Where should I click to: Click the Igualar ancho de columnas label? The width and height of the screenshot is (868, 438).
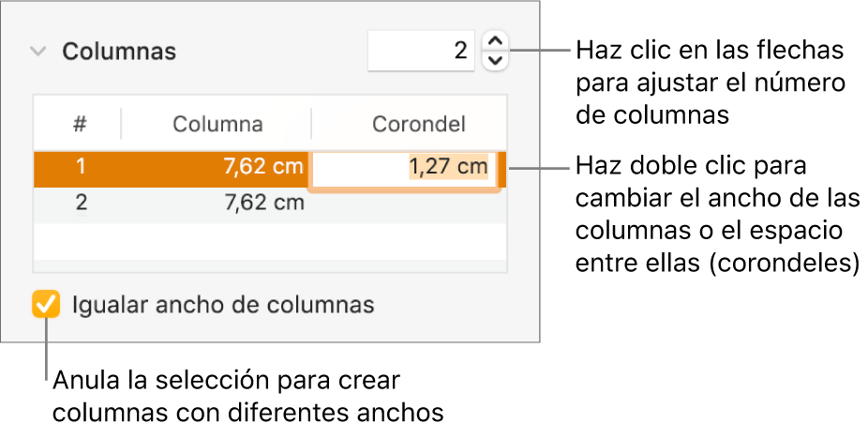[223, 305]
